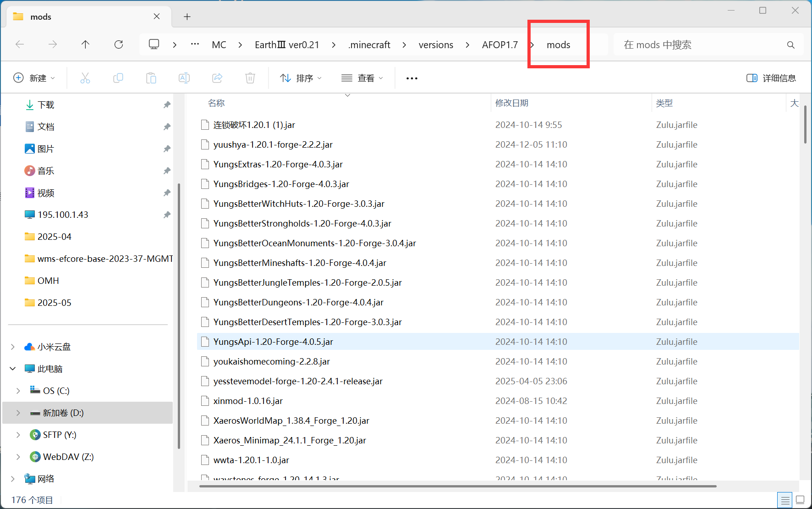Viewport: 812px width, 509px height.
Task: Click the Copy icon in toolbar
Action: click(x=118, y=78)
